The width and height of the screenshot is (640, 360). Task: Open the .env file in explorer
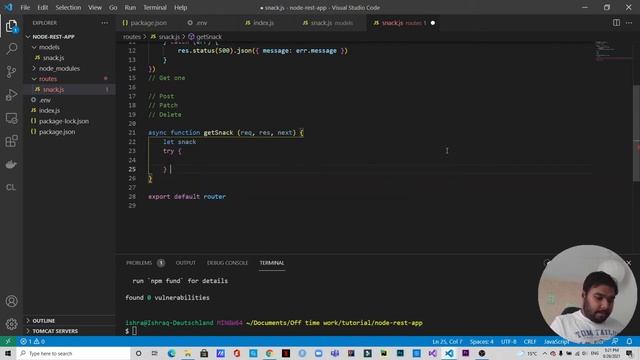tap(45, 100)
